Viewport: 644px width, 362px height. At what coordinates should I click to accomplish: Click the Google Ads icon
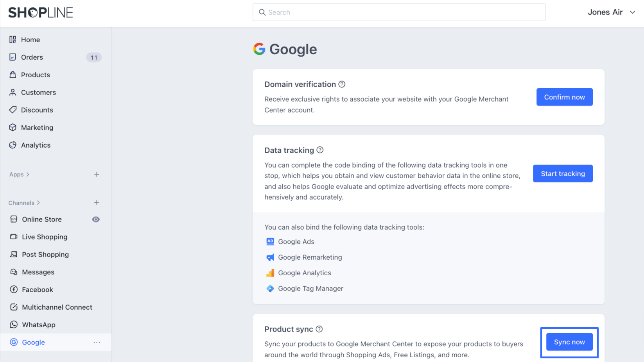tap(270, 242)
